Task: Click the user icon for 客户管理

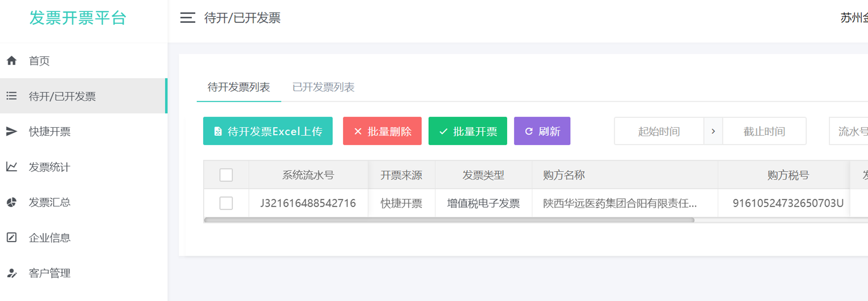Action: [12, 273]
